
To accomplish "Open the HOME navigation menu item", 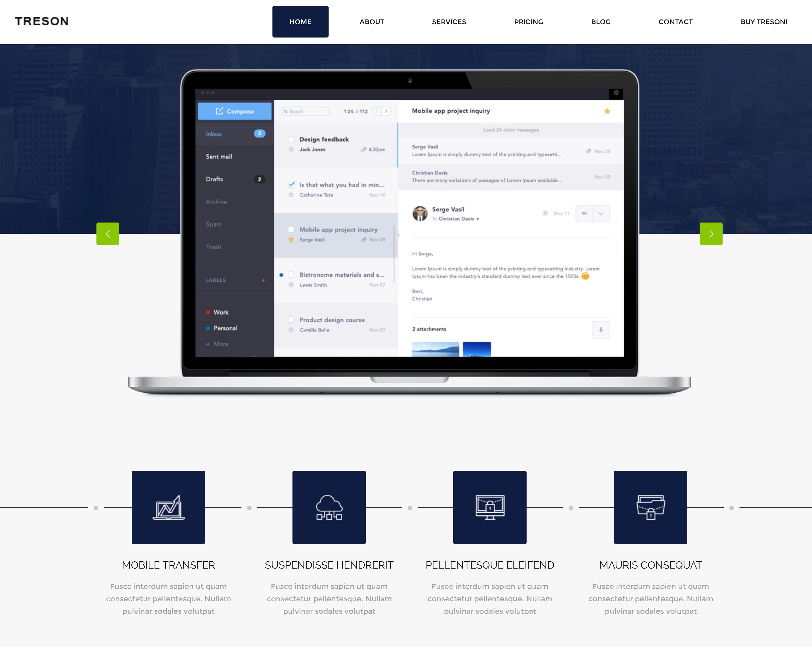I will pos(300,21).
